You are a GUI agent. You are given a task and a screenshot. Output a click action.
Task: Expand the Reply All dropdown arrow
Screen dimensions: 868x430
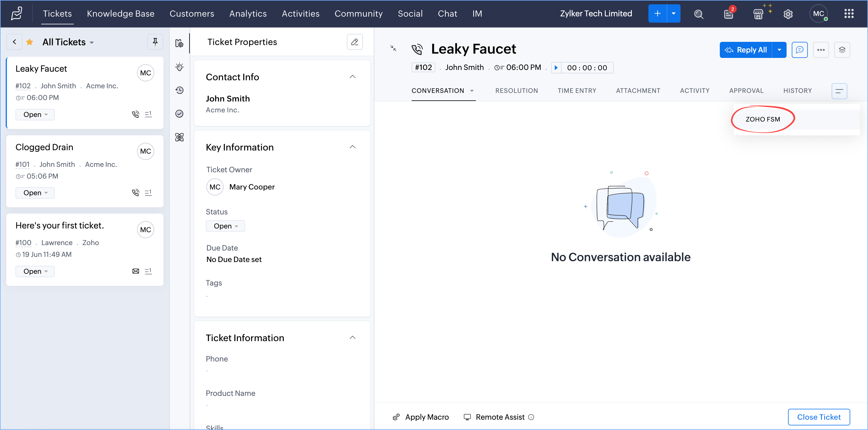(779, 50)
